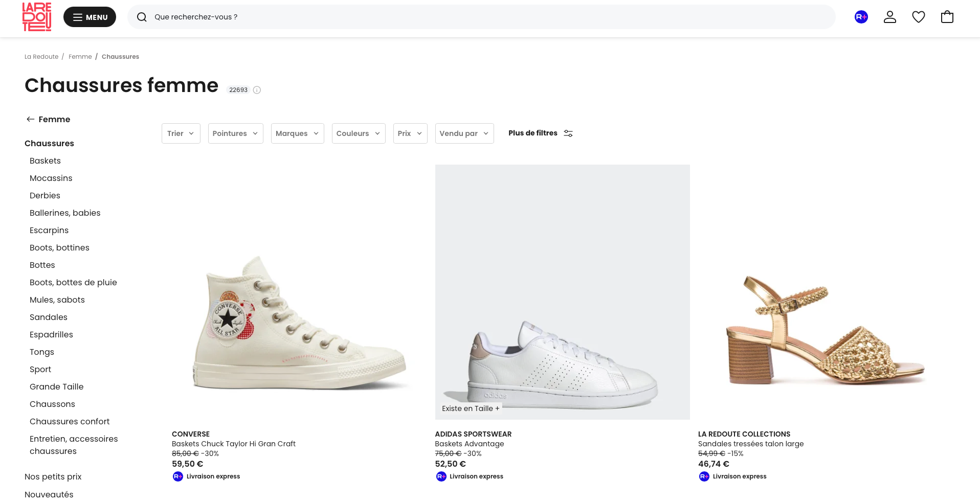Go to Femme breadcrumb
Viewport: 980px width, 502px height.
tap(80, 57)
